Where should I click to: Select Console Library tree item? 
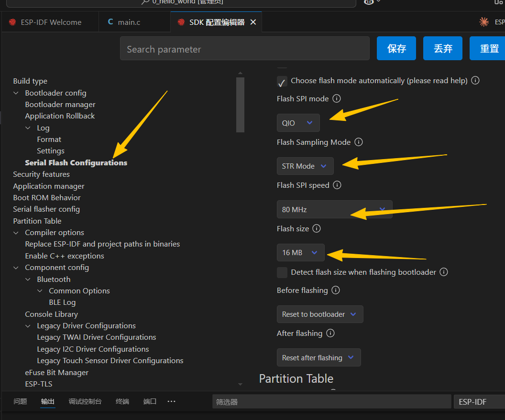tap(52, 314)
